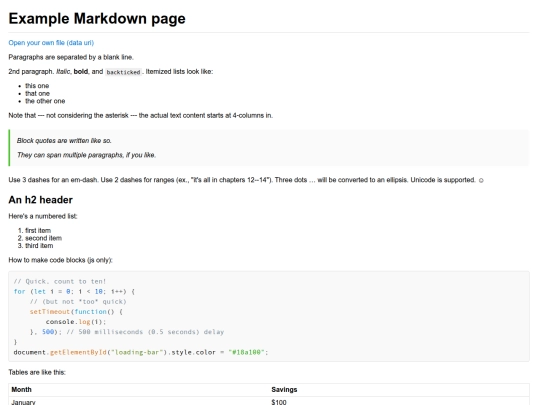Click 'How to make code blocks (js only):'
This screenshot has height=405, width=540.
60,260
